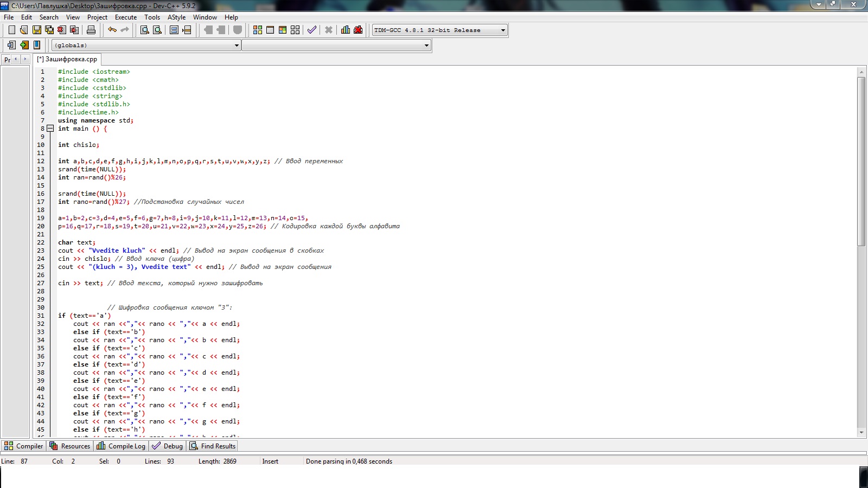Click the Insert snippet toolbar icon
The height and width of the screenshot is (488, 868).
[11, 45]
